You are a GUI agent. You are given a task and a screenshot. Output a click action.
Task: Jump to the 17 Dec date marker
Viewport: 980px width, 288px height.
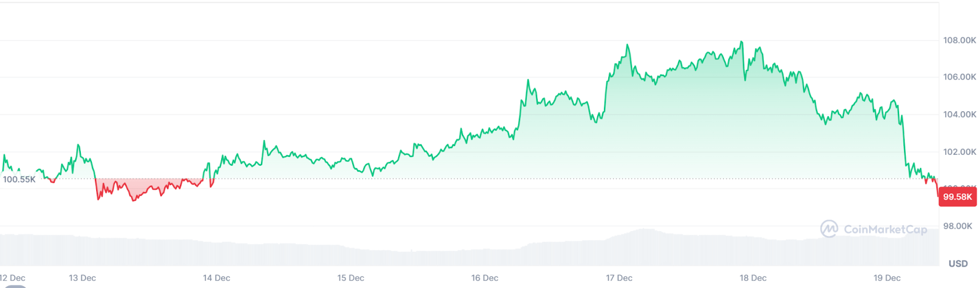tap(619, 278)
